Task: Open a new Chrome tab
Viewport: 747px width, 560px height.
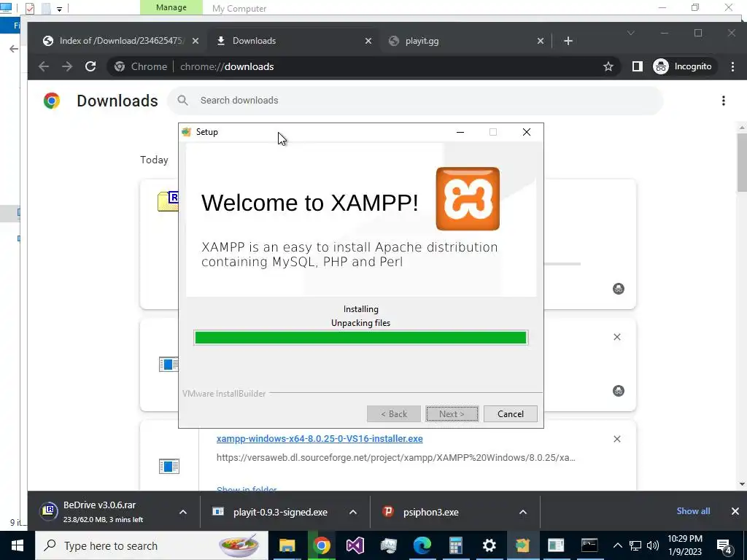Action: point(568,41)
